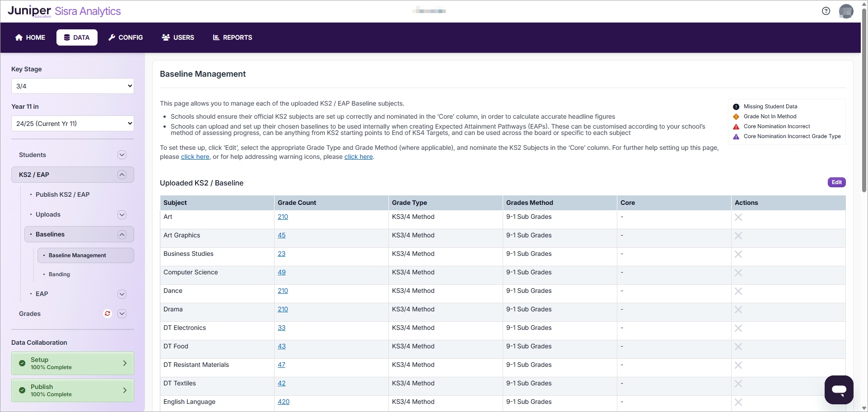Image resolution: width=868 pixels, height=412 pixels.
Task: Open the Key Stage dropdown
Action: click(73, 86)
